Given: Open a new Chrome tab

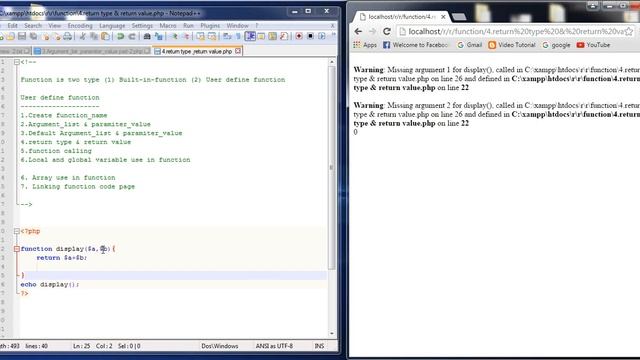Looking at the screenshot, I should coord(459,17).
